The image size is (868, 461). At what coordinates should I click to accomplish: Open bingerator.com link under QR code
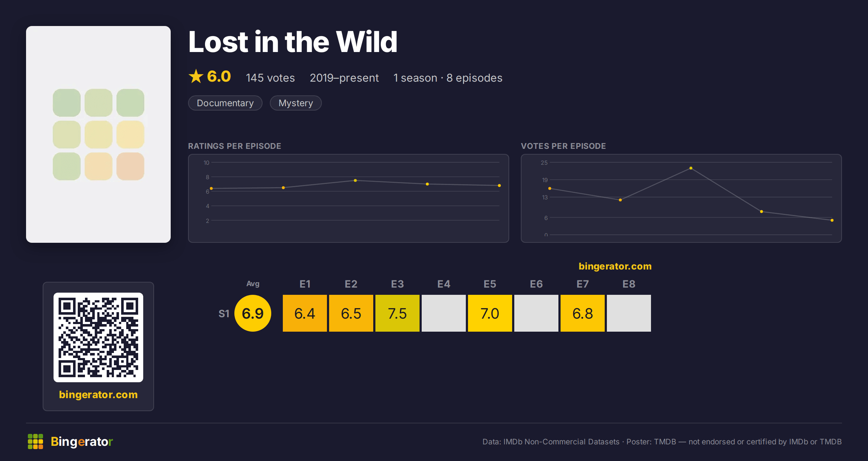click(x=98, y=395)
